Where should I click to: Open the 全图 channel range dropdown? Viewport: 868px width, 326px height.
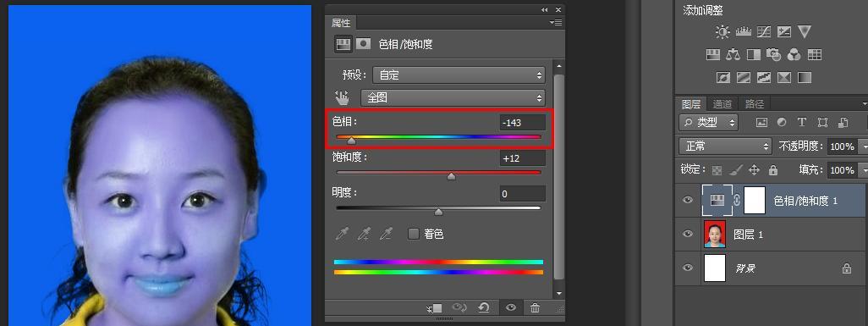click(x=453, y=97)
